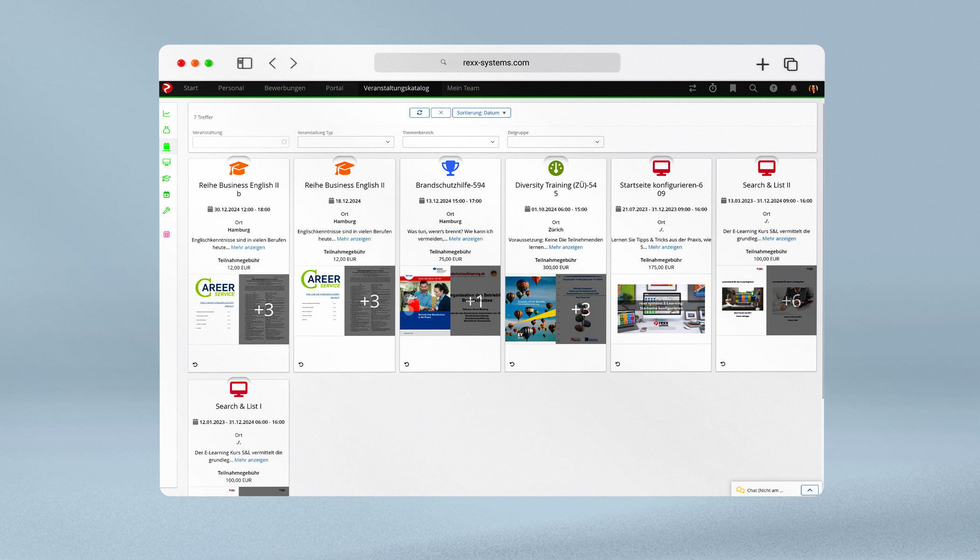
Task: Open settings via the wrench icon
Action: 167,210
